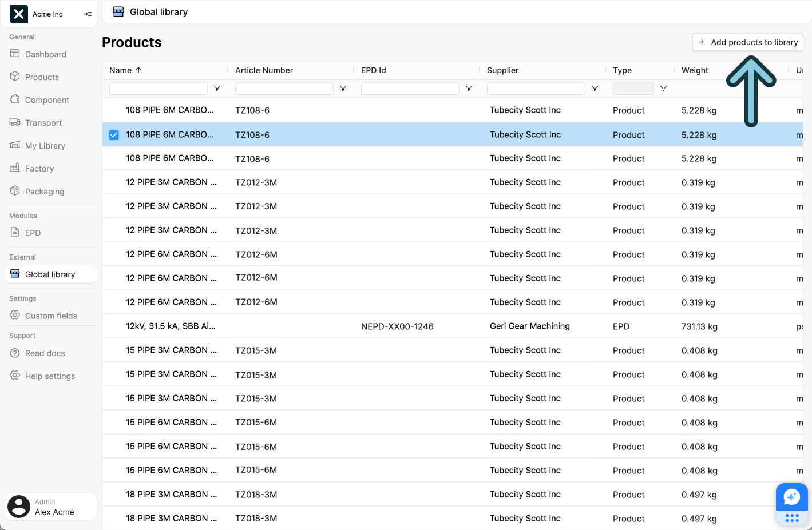Open the Name column filter menu
The height and width of the screenshot is (530, 812).
[x=217, y=89]
